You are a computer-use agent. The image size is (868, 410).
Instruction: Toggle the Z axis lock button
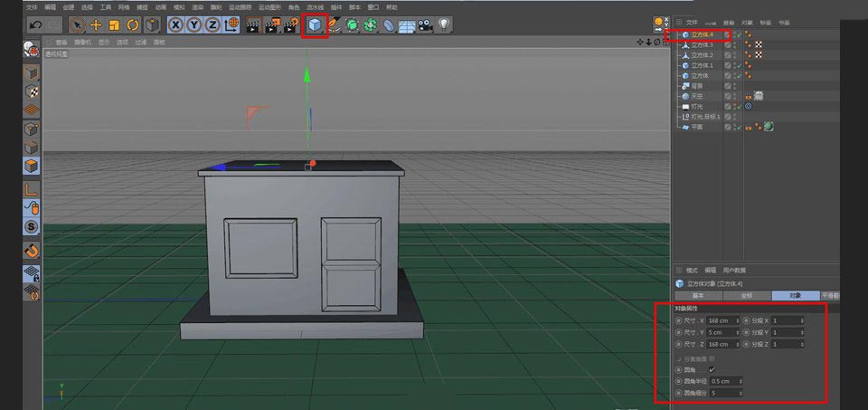[x=212, y=25]
